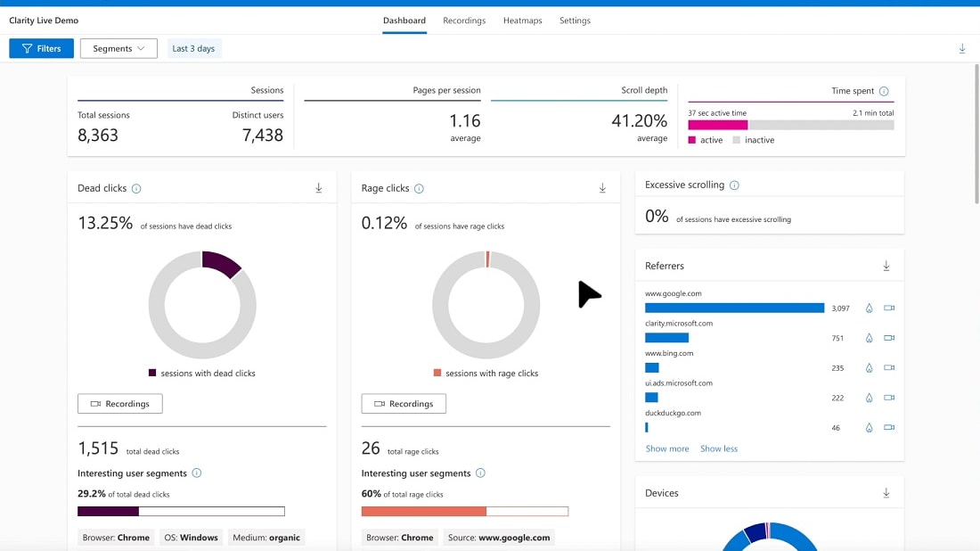
Task: View heatmap for duckduckgo.com referrer
Action: tap(869, 428)
